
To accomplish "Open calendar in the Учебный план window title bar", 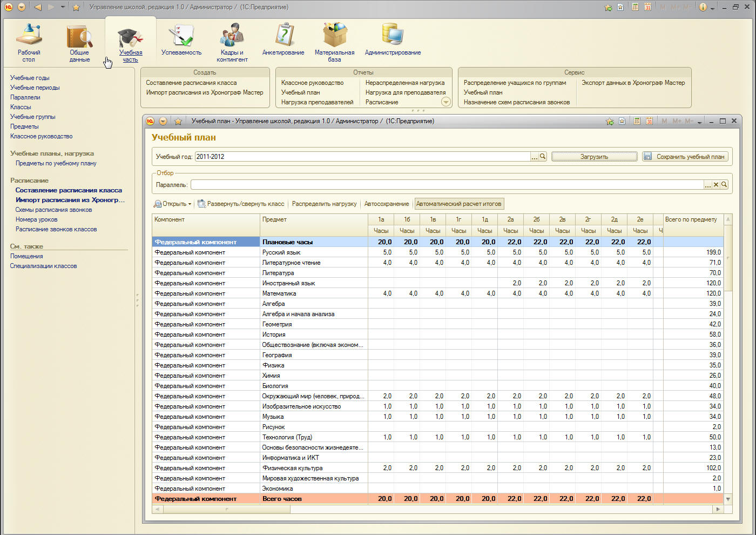I will [649, 121].
